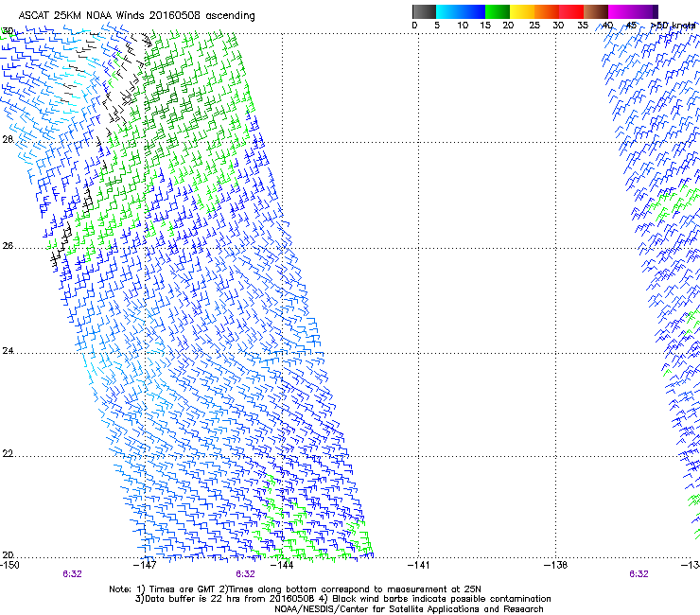Screen dimensions: 700x615
Task: Click the latitude label '24'
Action: click(8, 351)
